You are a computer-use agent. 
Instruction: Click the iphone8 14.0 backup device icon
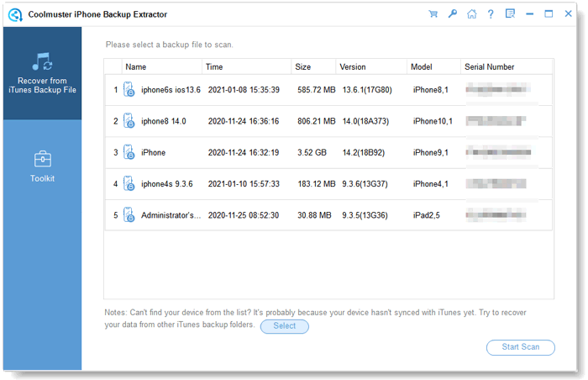pos(129,121)
